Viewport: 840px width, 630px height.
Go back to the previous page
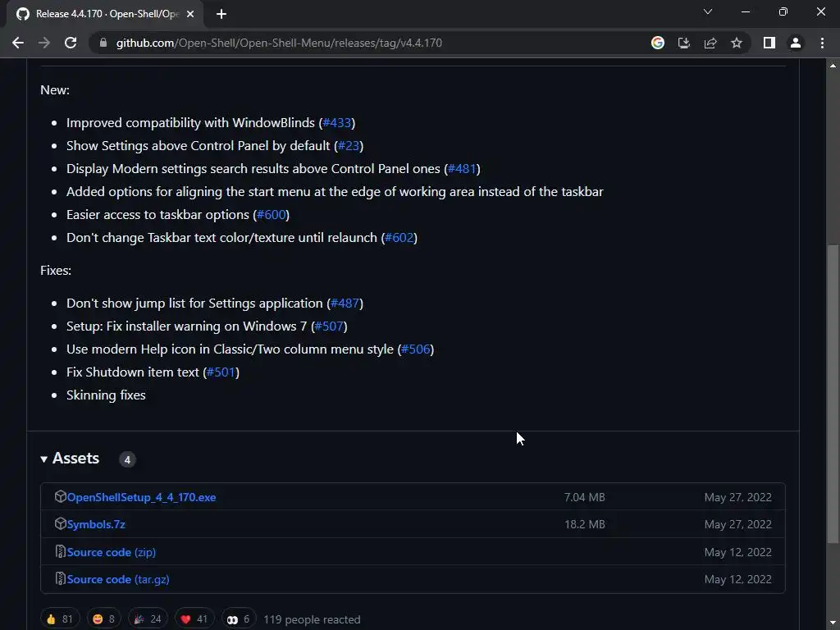point(18,43)
